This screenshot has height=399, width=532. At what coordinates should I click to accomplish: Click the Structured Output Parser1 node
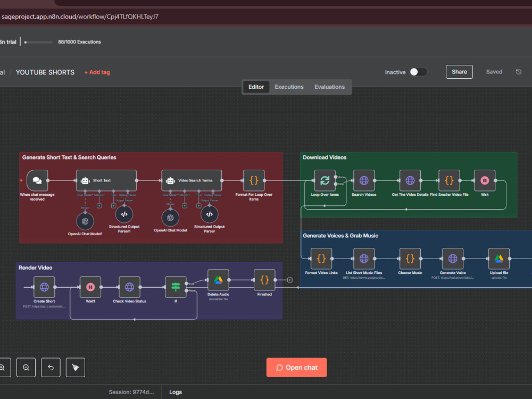[124, 214]
